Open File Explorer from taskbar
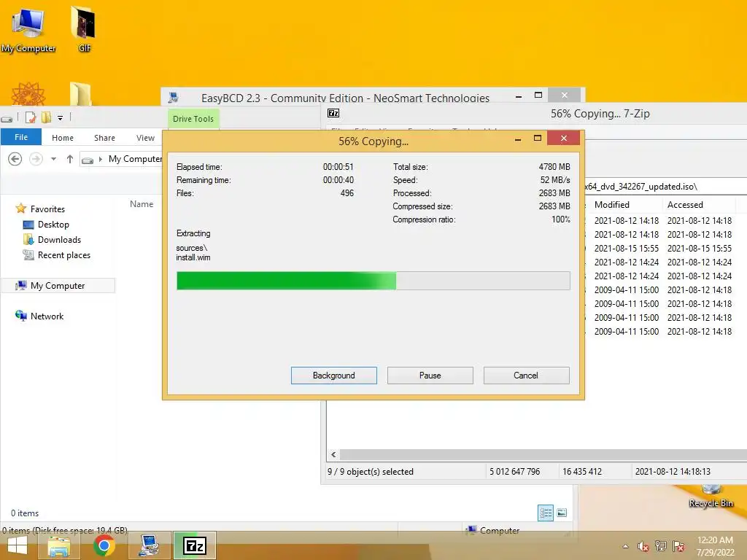 click(58, 545)
